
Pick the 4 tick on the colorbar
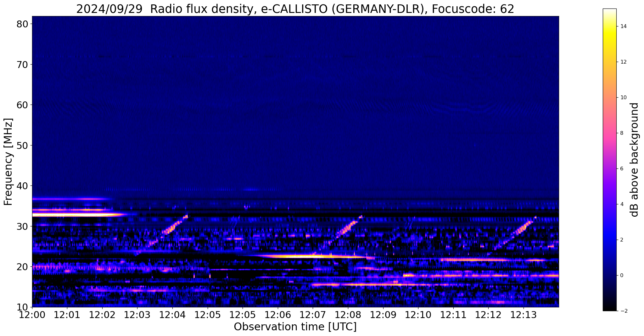pyautogui.click(x=621, y=204)
